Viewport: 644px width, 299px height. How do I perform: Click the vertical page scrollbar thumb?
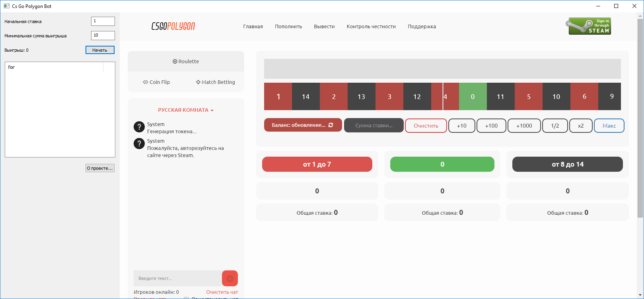(x=640, y=118)
